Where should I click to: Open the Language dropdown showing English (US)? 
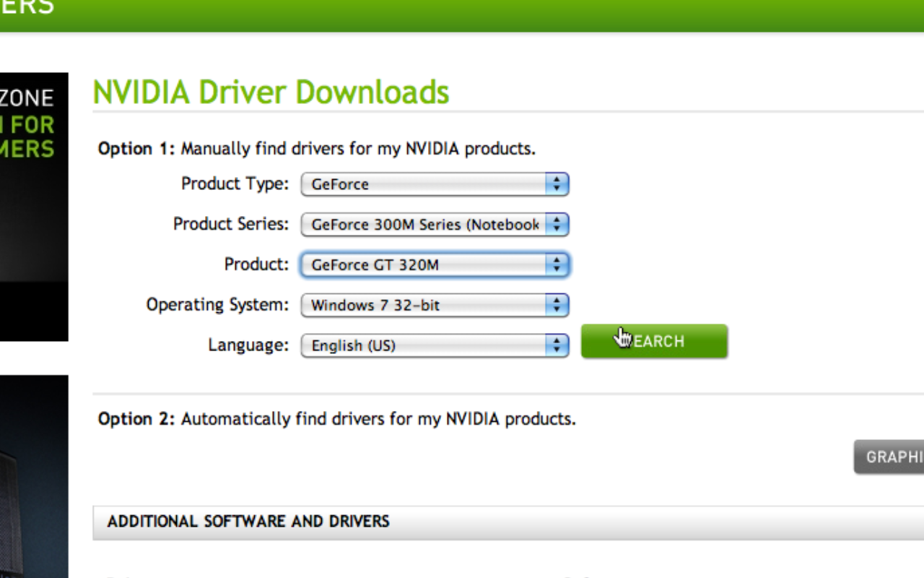pyautogui.click(x=435, y=345)
